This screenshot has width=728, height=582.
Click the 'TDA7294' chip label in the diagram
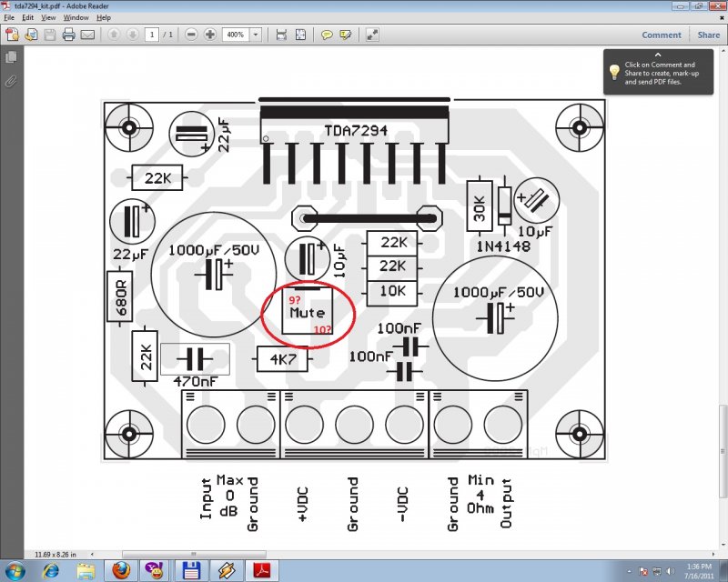point(356,130)
